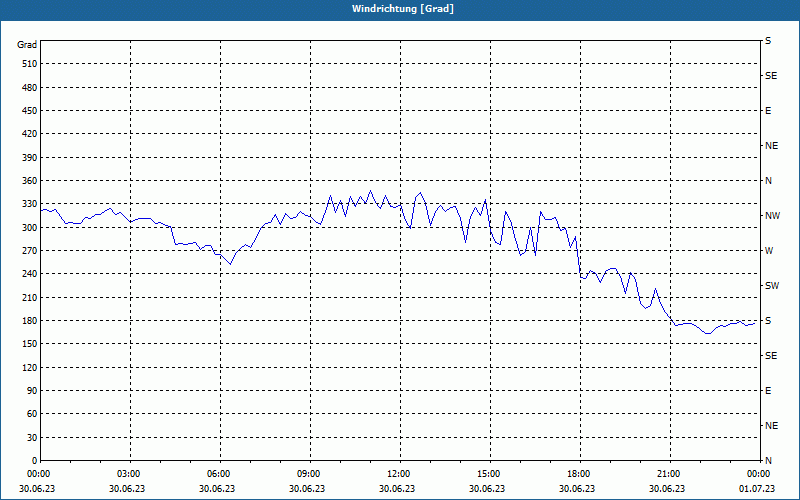Click the 240 y-axis value

pos(30,274)
